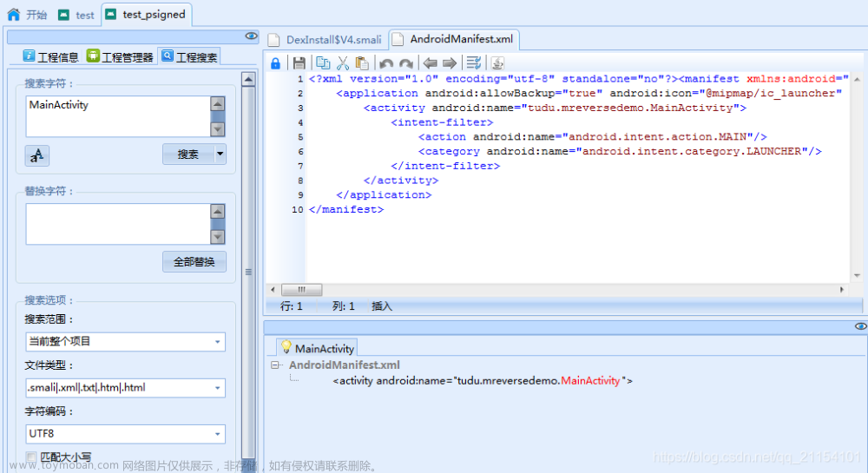Viewport: 868px width, 473px height.
Task: Paste from clipboard icon in toolbar
Action: coord(362,63)
